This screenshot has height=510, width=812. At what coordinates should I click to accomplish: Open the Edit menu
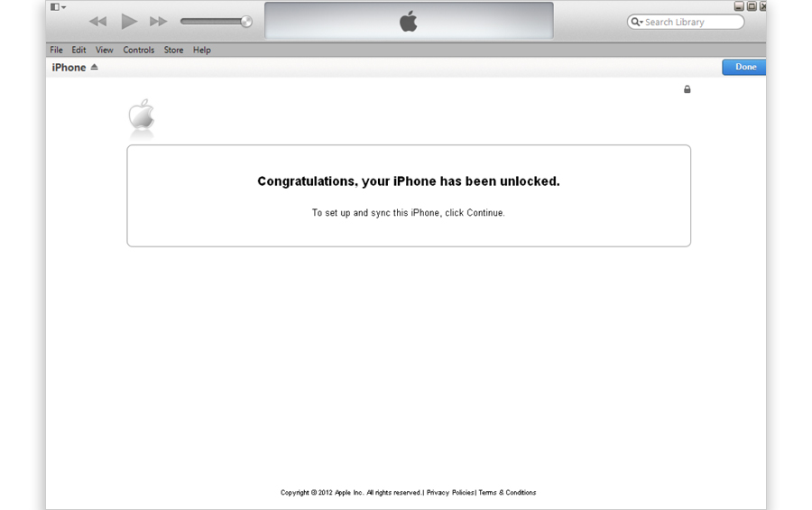point(78,50)
